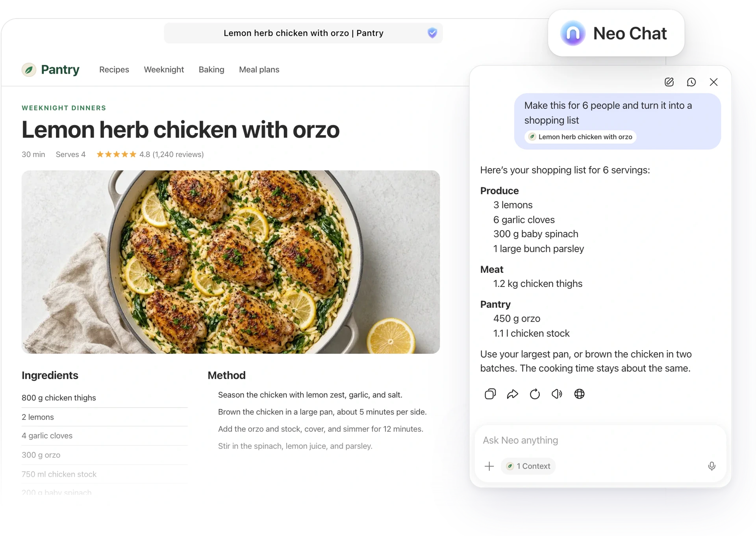Screen dimensions: 756x536
Task: Share the response with arrow icon
Action: (x=512, y=394)
